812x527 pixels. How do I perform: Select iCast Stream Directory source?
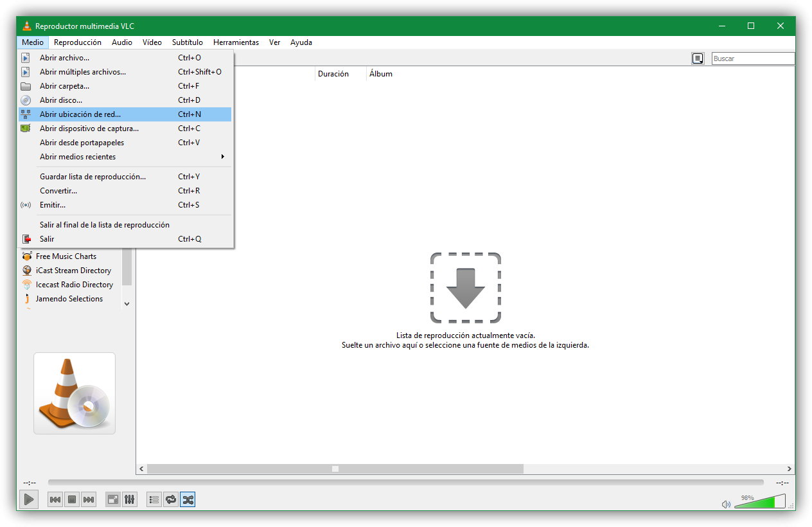[x=73, y=271]
